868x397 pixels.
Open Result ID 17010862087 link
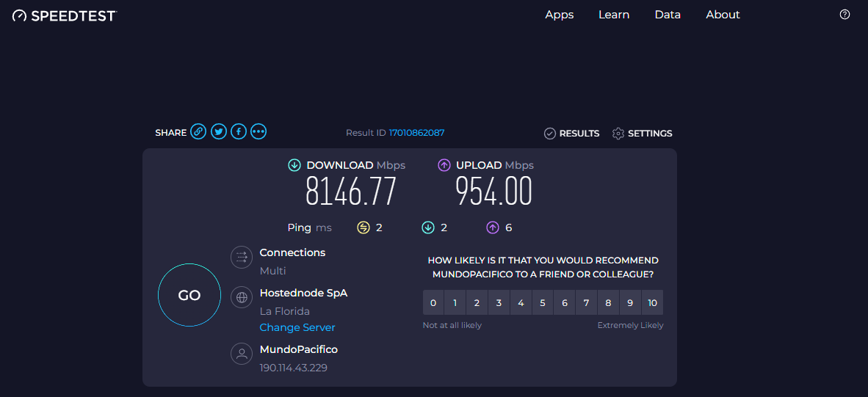[x=416, y=133]
